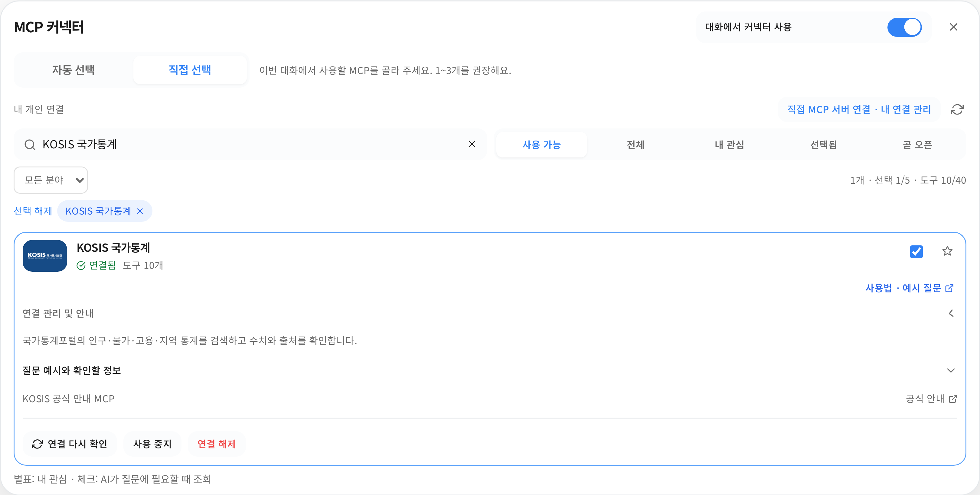Image resolution: width=980 pixels, height=495 pixels.
Task: Click the 선택 해제 link
Action: pyautogui.click(x=33, y=211)
